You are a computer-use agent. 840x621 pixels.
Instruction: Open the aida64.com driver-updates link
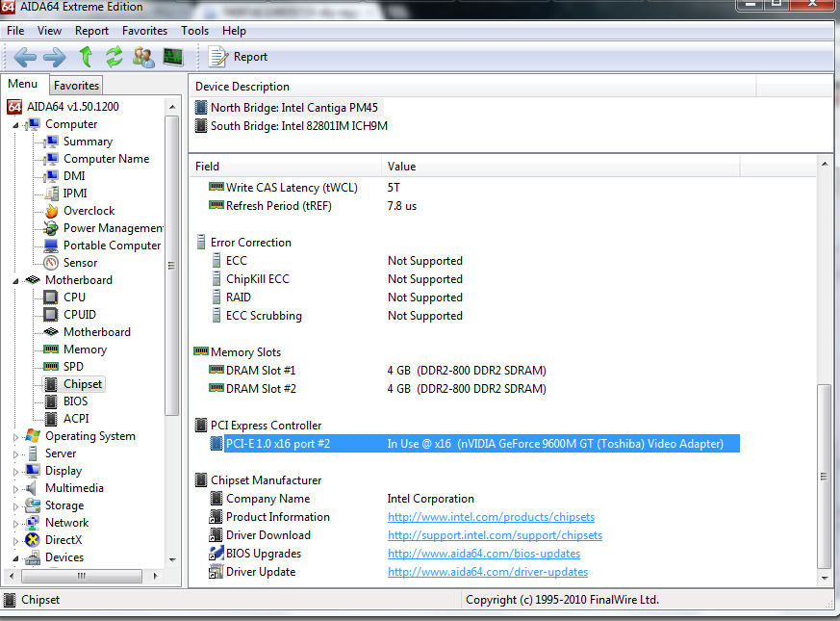point(488,572)
